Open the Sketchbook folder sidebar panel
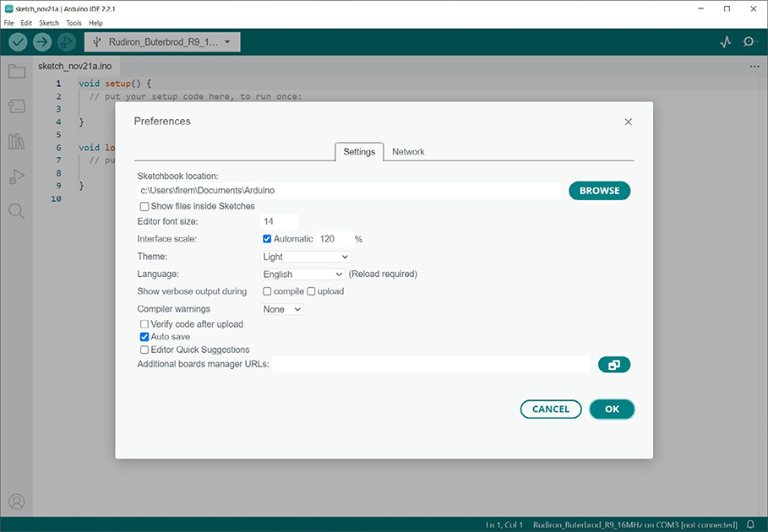 click(x=17, y=72)
